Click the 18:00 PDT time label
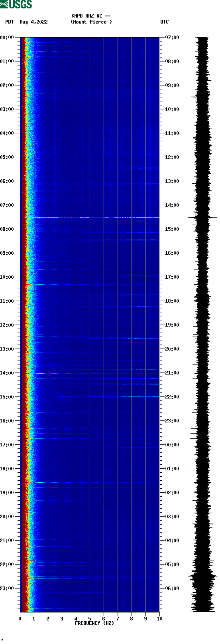 click(x=7, y=469)
